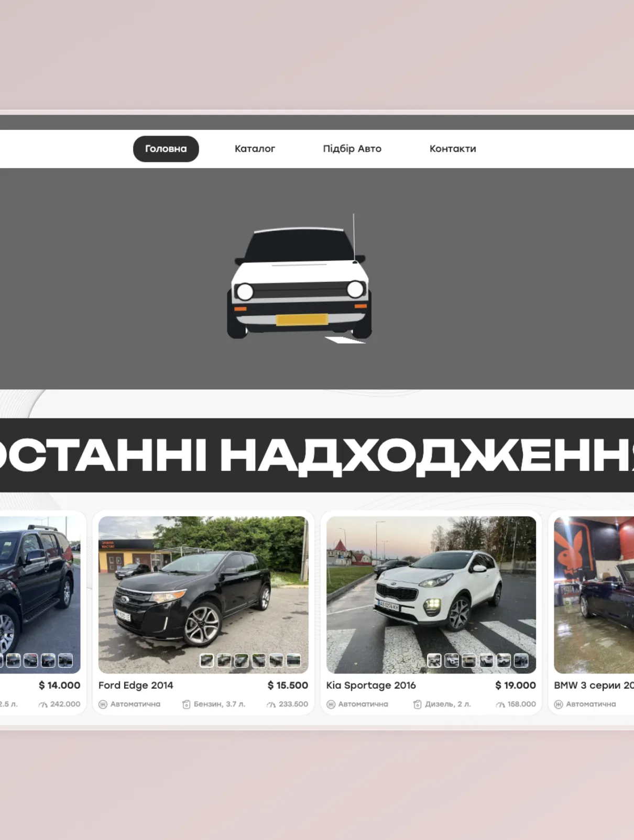Image resolution: width=634 pixels, height=840 pixels.
Task: Click the transmission icon on Kia Sportage card
Action: point(331,704)
